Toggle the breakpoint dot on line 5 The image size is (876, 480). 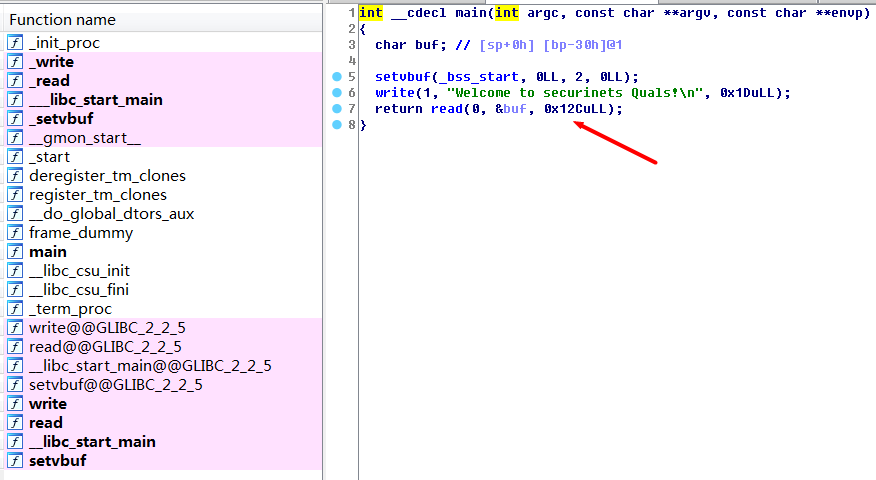click(x=337, y=77)
